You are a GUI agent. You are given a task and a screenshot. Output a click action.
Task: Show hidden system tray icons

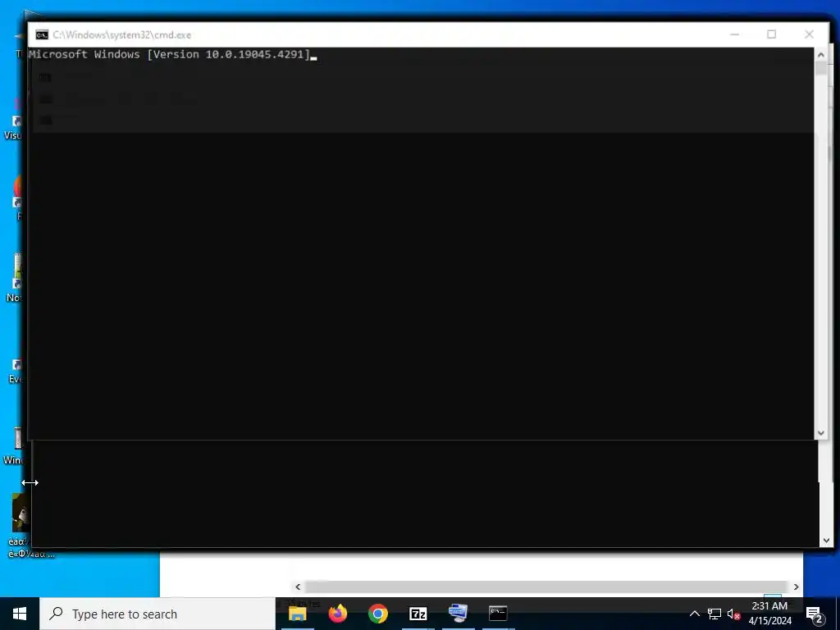point(694,614)
